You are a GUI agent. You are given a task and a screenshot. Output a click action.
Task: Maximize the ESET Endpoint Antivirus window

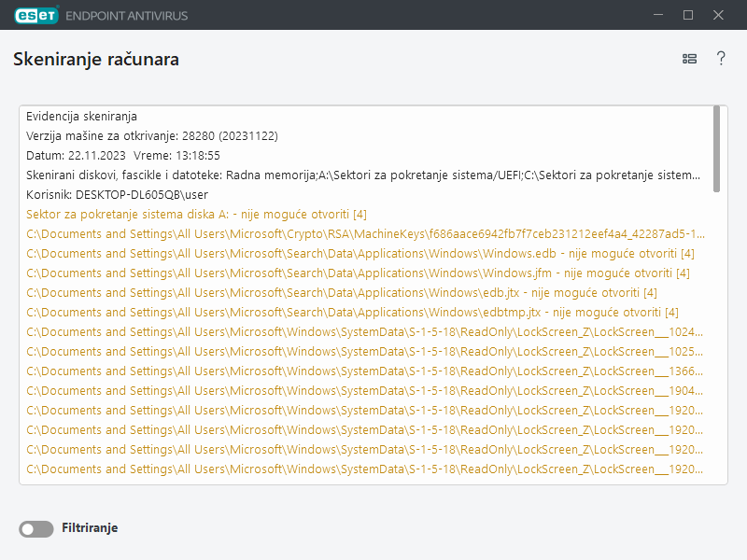click(x=688, y=15)
